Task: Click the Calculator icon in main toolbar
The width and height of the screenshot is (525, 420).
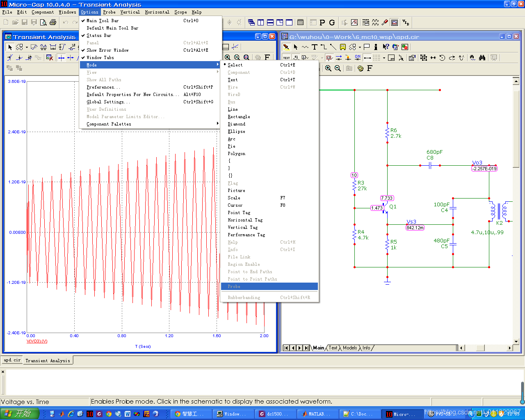Action: click(x=300, y=22)
